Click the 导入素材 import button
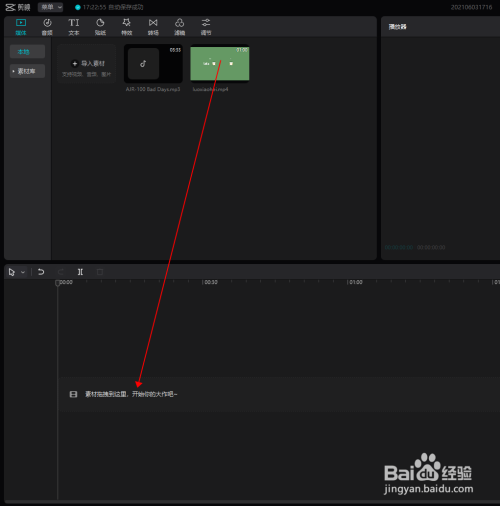Image resolution: width=500 pixels, height=506 pixels. point(86,64)
